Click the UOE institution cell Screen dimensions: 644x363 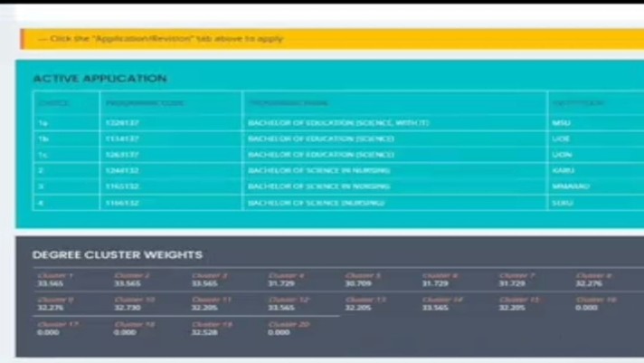point(561,139)
